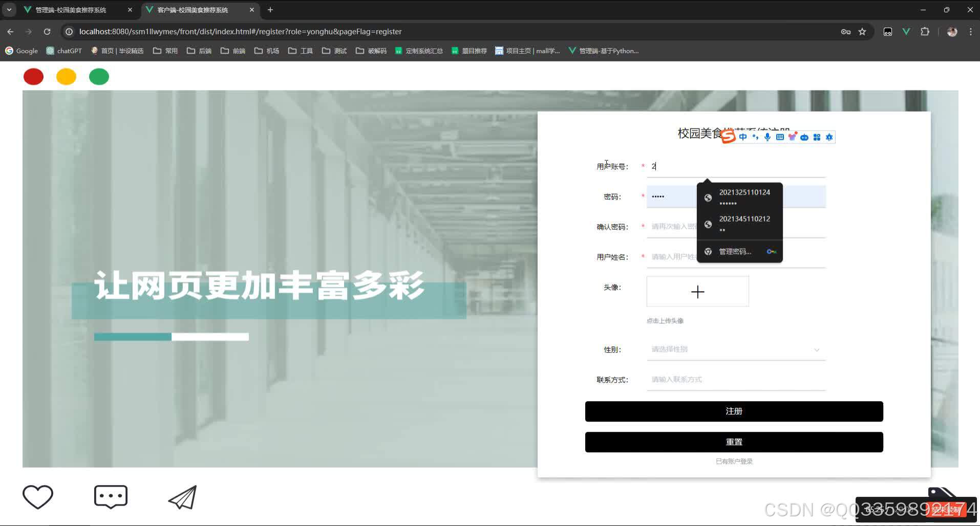Click the chat bubble icon at bottom
The width and height of the screenshot is (980, 526).
(x=111, y=497)
